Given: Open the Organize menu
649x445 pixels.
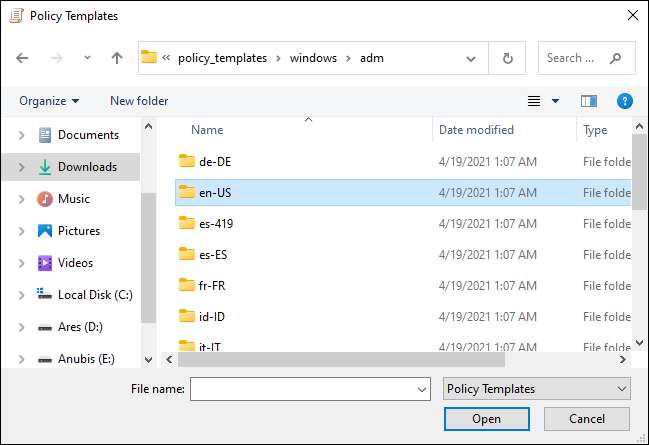Looking at the screenshot, I should (48, 101).
